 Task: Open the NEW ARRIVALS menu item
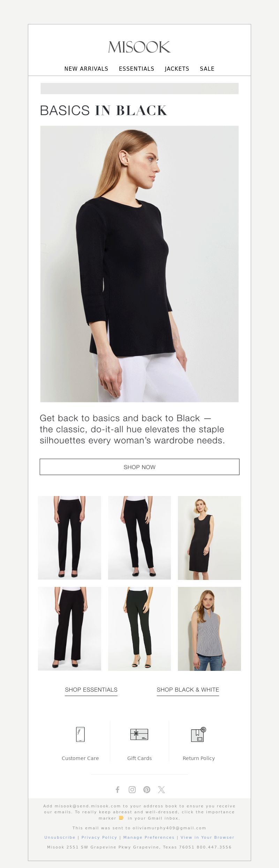(x=86, y=69)
